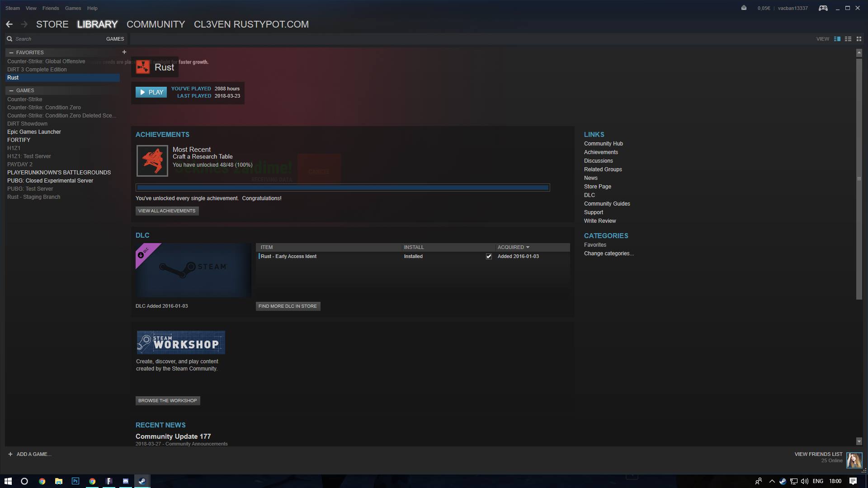Switch to detail view mode icon
Screen dimensions: 868x488
(837, 39)
